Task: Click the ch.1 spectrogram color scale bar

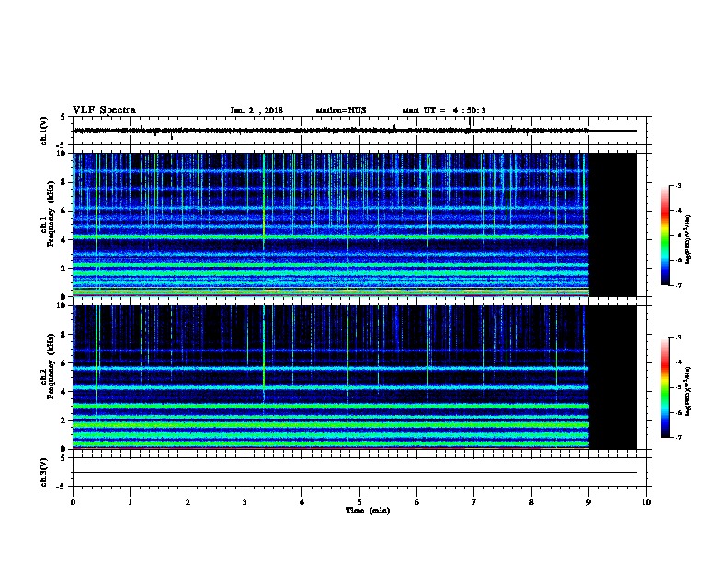Action: point(665,235)
